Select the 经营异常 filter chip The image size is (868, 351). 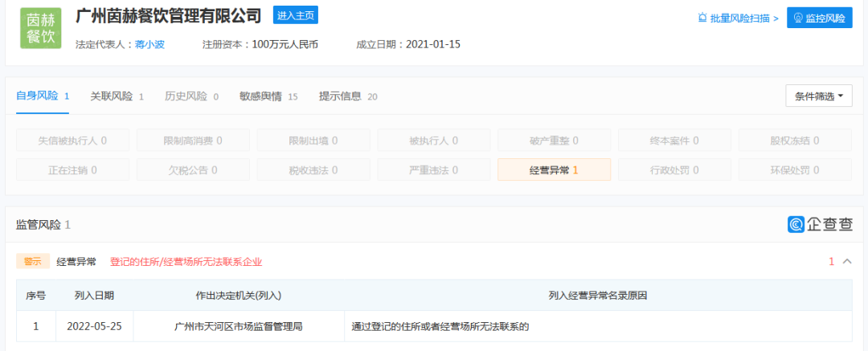pyautogui.click(x=554, y=170)
